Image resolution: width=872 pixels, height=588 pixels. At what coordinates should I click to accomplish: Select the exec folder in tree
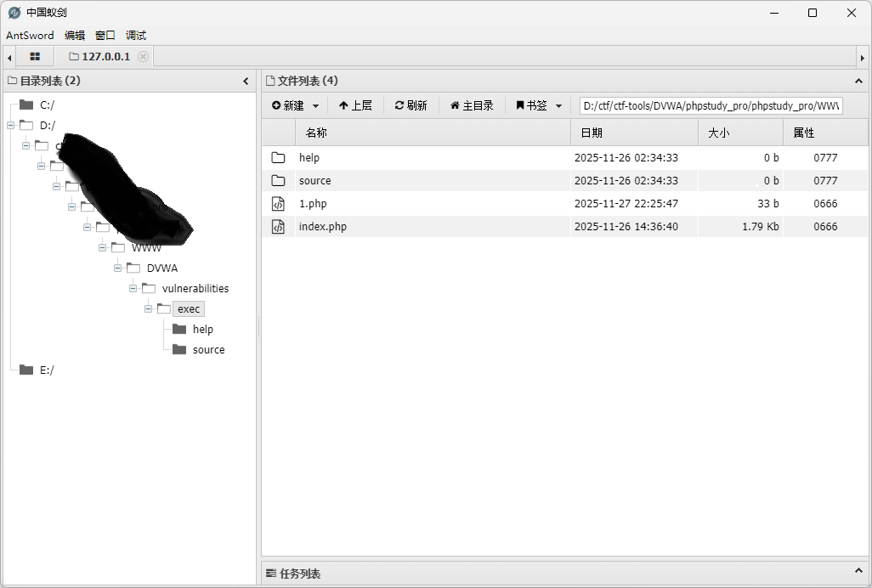pyautogui.click(x=189, y=309)
